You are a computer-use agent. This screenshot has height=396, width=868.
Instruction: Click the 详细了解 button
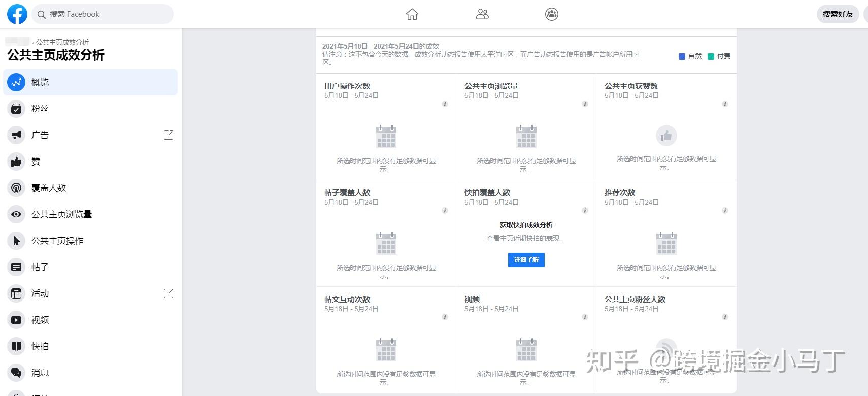click(526, 260)
